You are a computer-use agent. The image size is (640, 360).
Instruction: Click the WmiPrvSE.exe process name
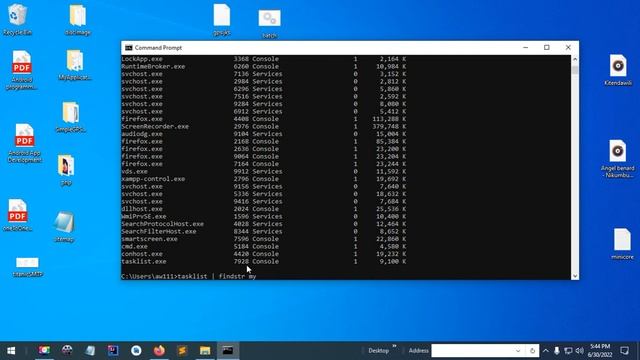144,216
